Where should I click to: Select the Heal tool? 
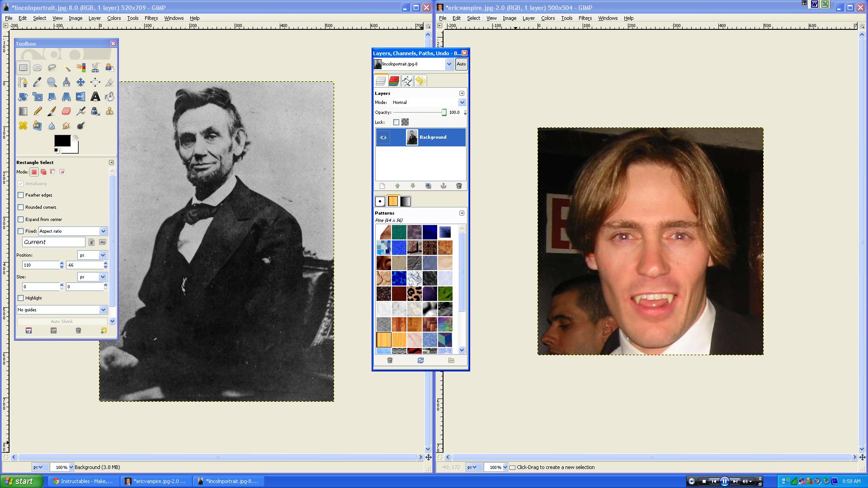[23, 126]
